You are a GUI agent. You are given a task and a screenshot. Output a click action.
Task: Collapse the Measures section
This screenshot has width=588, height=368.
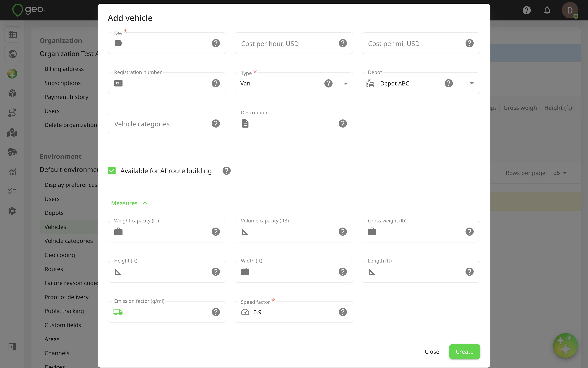click(x=129, y=203)
